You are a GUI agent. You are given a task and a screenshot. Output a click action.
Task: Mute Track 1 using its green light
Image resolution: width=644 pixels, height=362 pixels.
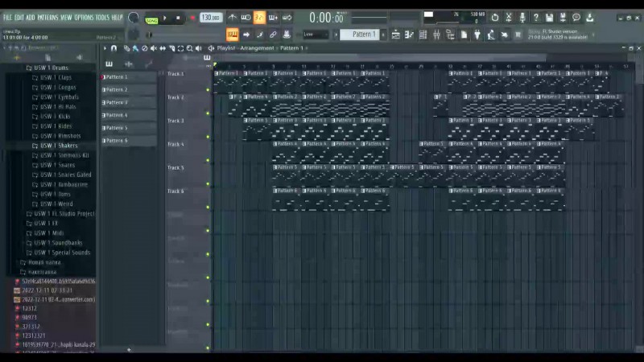pyautogui.click(x=208, y=89)
